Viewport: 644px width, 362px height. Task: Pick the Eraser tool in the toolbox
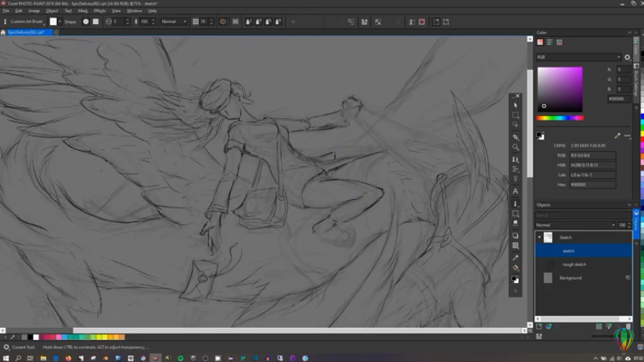tap(516, 223)
